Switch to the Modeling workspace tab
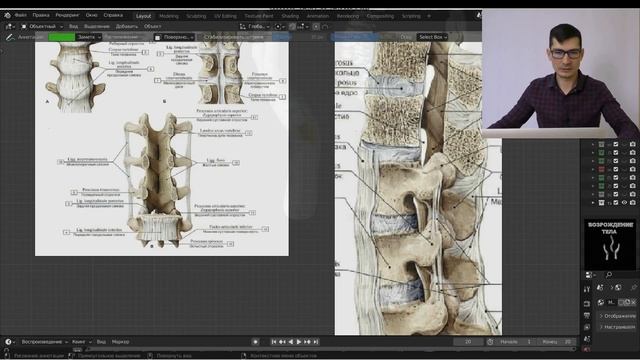This screenshot has width=640, height=360. [169, 16]
